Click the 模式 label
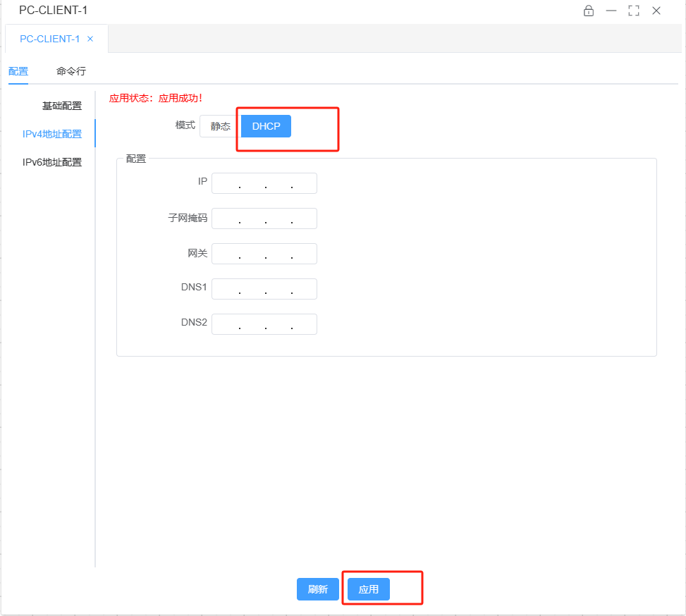Viewport: 686px width, 616px height. tap(185, 125)
